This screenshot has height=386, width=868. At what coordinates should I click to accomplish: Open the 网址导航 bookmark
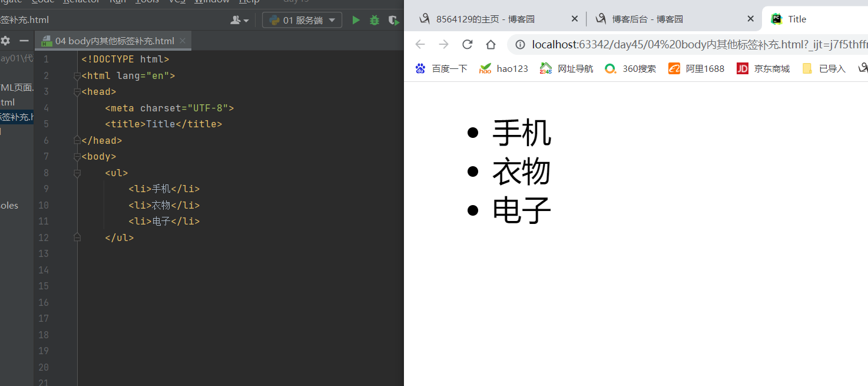(566, 68)
